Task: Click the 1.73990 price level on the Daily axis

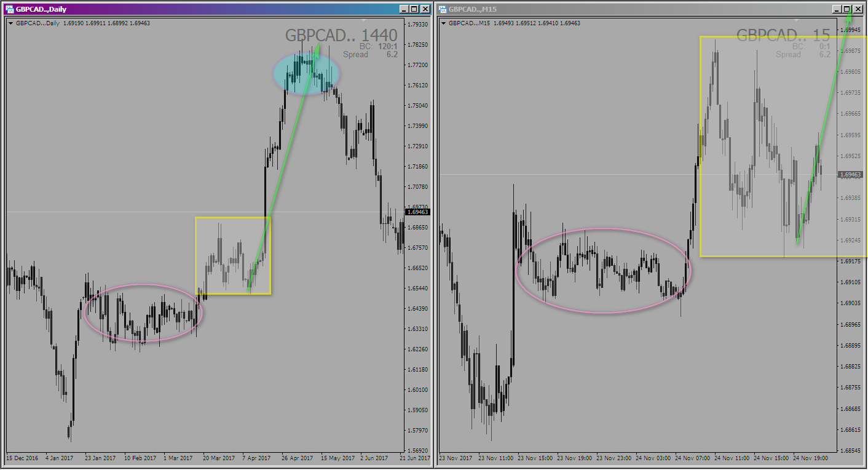Action: (x=418, y=126)
